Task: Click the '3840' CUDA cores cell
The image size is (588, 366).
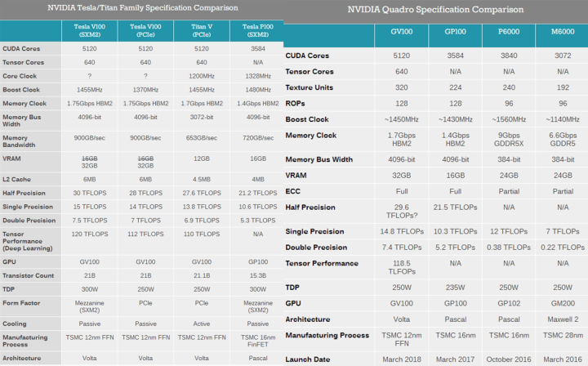Action: pyautogui.click(x=509, y=56)
